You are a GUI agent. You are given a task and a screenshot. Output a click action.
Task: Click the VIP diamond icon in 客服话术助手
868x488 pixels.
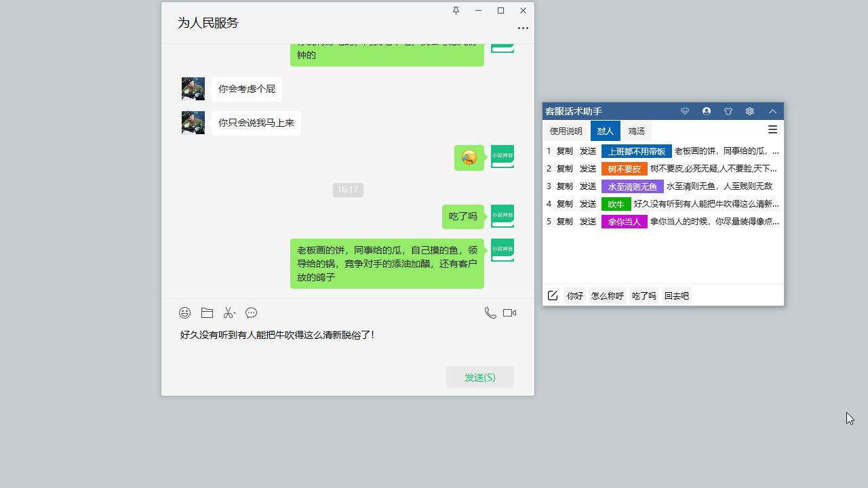point(685,111)
